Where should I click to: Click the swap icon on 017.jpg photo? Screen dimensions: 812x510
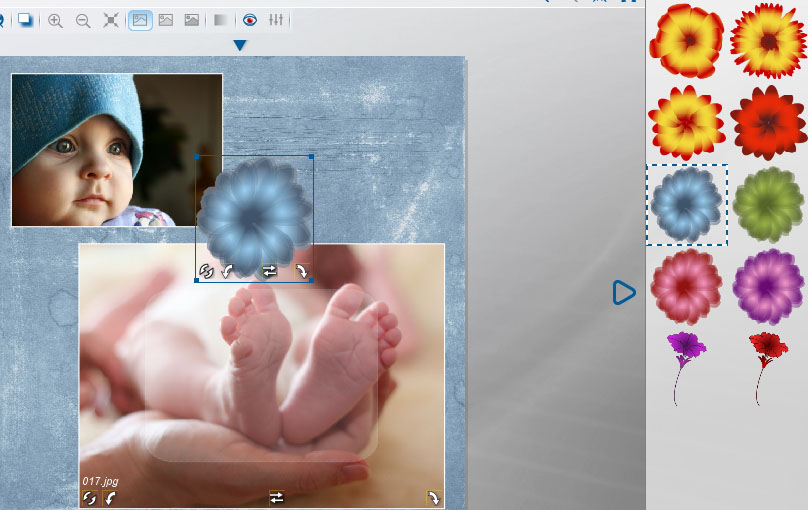coord(276,498)
